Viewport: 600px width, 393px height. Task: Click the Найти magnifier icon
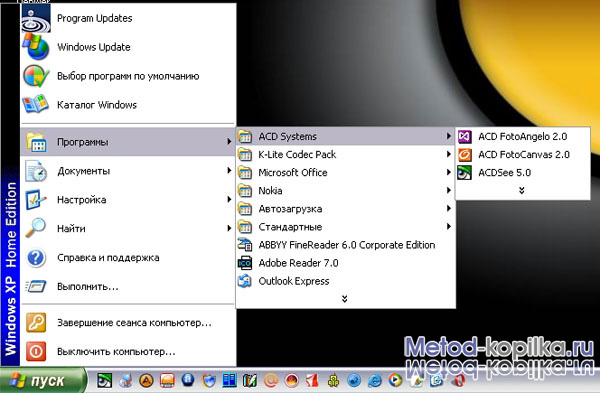click(36, 228)
